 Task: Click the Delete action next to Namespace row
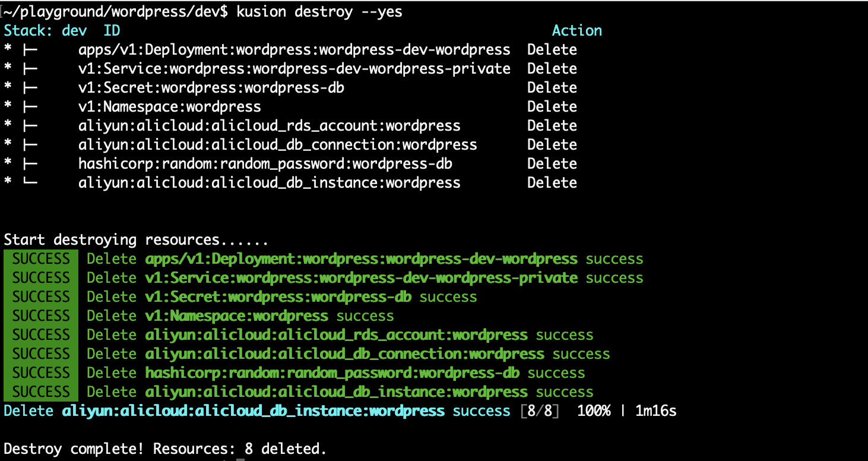(552, 106)
